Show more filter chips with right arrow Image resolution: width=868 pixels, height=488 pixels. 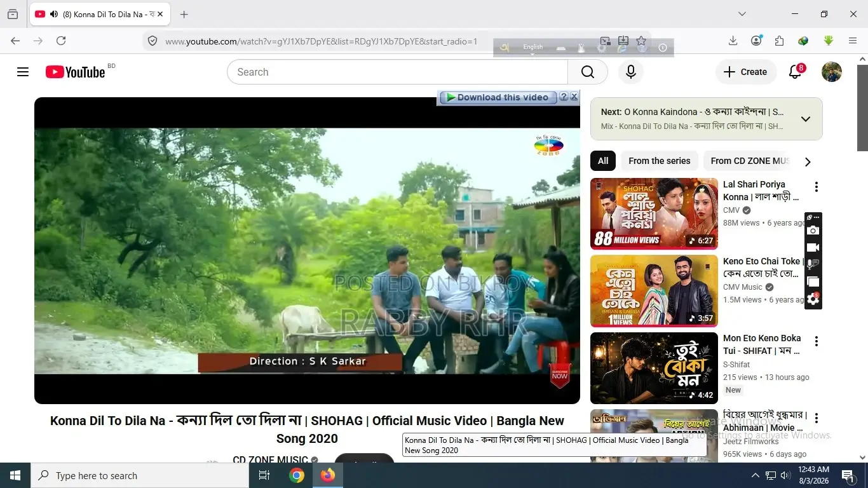click(x=808, y=161)
